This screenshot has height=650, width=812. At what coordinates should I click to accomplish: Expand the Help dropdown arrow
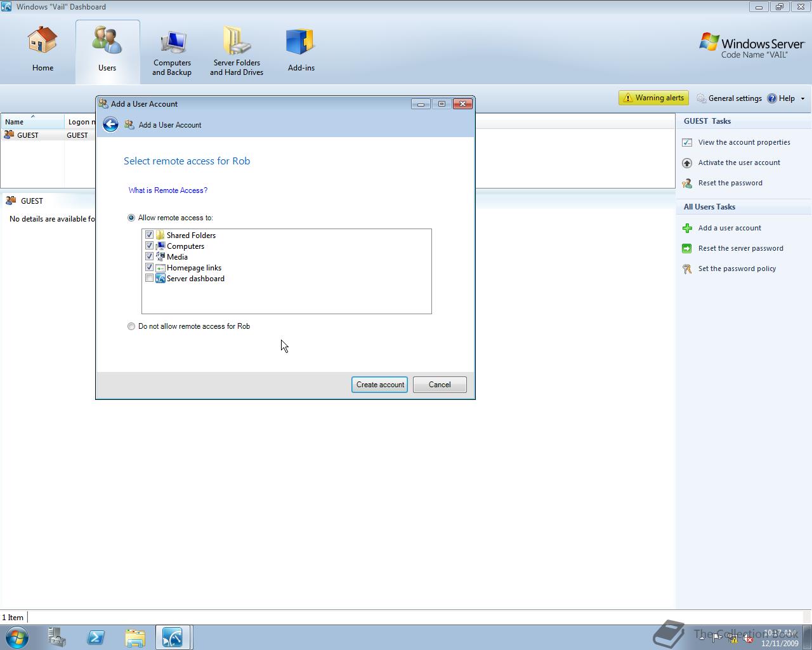[x=802, y=98]
